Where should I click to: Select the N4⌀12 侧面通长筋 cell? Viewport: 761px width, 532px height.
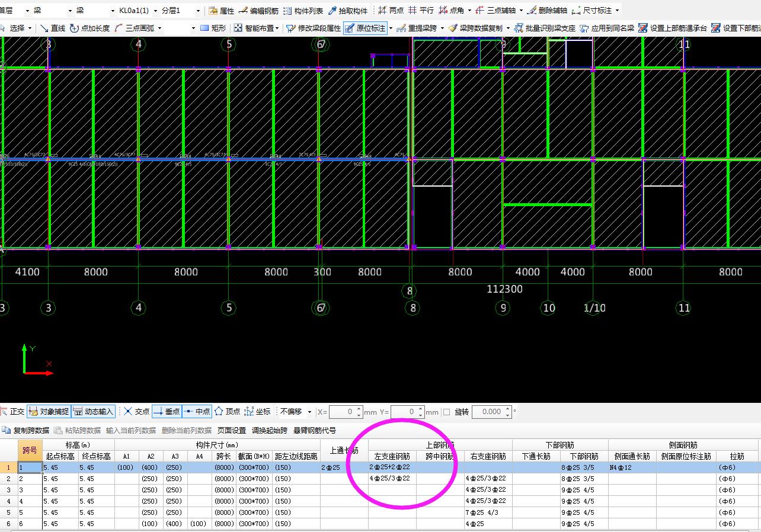coord(632,467)
